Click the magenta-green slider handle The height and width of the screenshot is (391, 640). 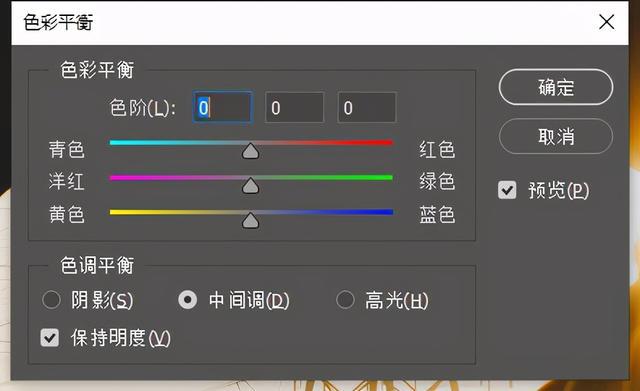click(250, 186)
